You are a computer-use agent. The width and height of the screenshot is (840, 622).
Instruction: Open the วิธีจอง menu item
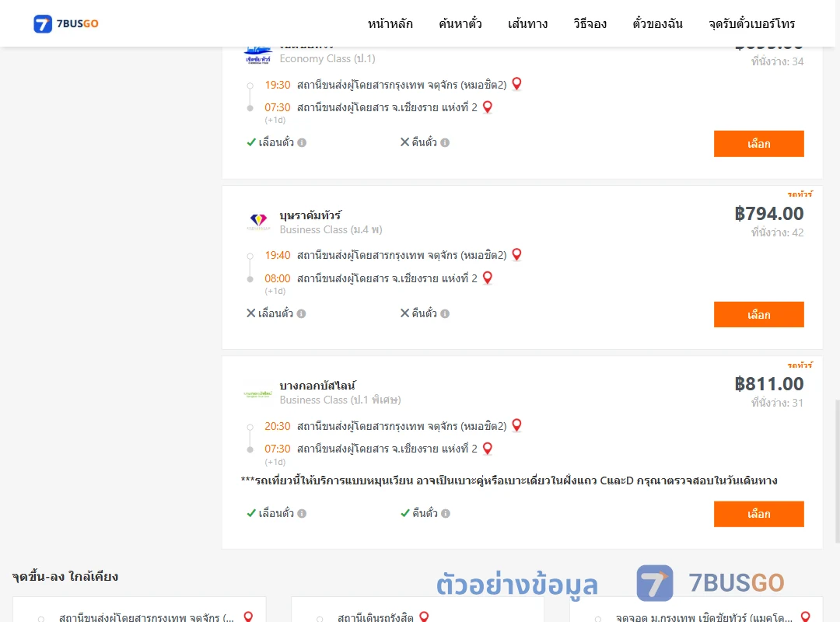(590, 23)
